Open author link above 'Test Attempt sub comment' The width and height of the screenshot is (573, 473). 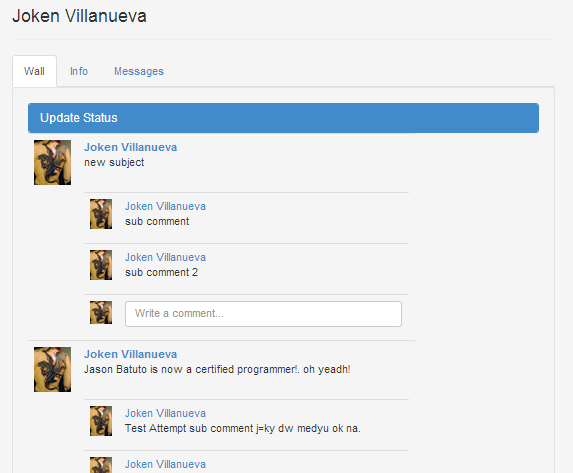point(165,413)
